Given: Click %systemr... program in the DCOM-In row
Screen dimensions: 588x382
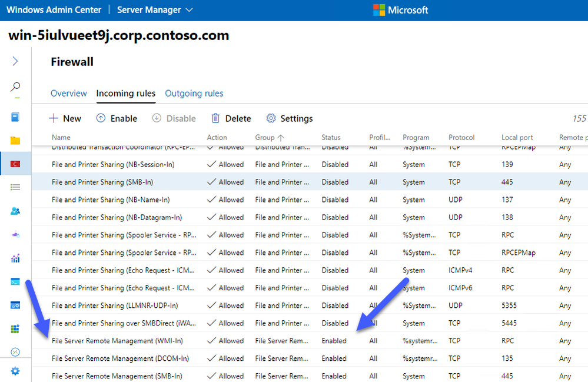Looking at the screenshot, I should pyautogui.click(x=420, y=358).
